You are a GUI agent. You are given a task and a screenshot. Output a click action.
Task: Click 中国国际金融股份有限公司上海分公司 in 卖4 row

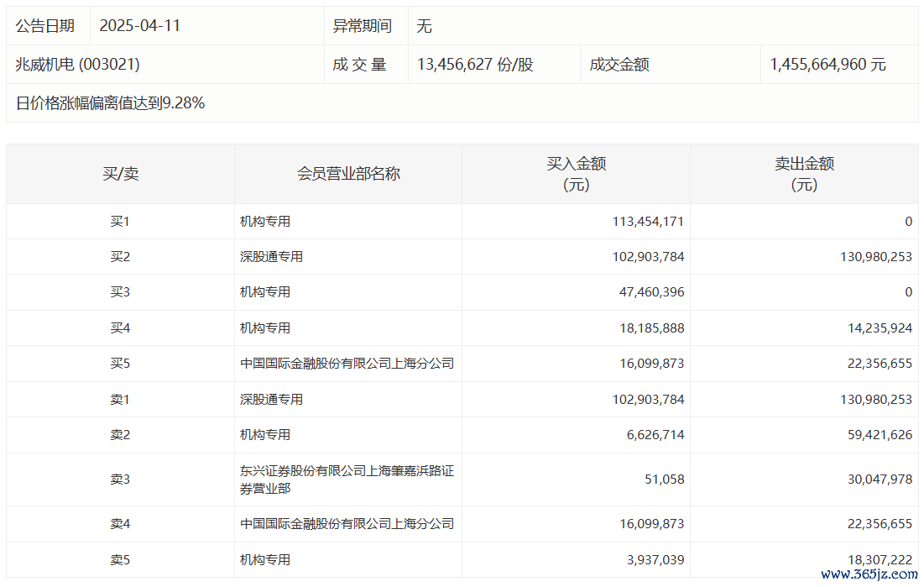click(x=347, y=524)
